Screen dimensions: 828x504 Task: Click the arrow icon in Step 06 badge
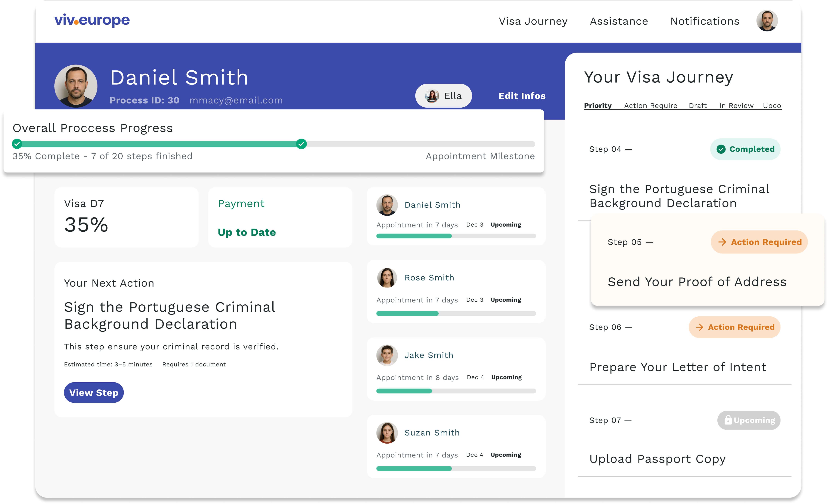click(699, 327)
